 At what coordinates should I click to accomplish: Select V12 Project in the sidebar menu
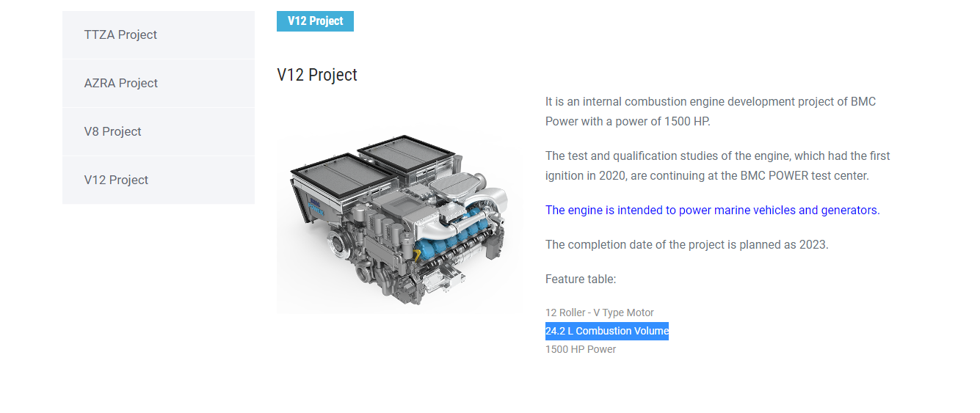(x=116, y=180)
